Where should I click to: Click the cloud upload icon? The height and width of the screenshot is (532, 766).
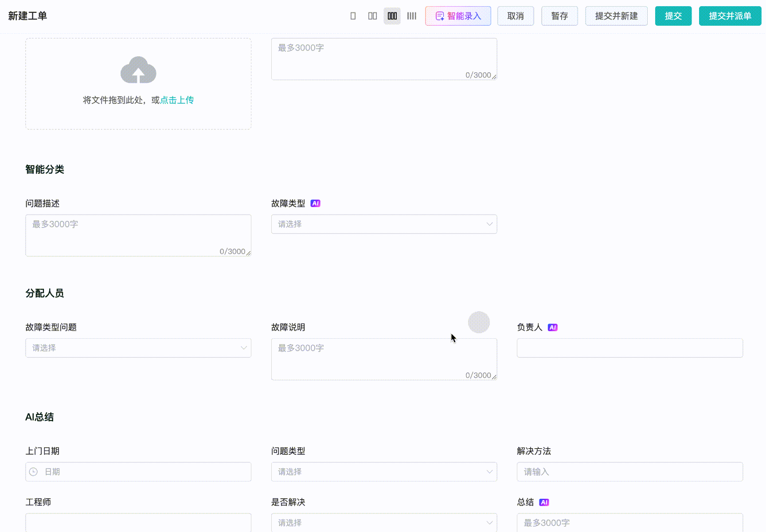[138, 70]
